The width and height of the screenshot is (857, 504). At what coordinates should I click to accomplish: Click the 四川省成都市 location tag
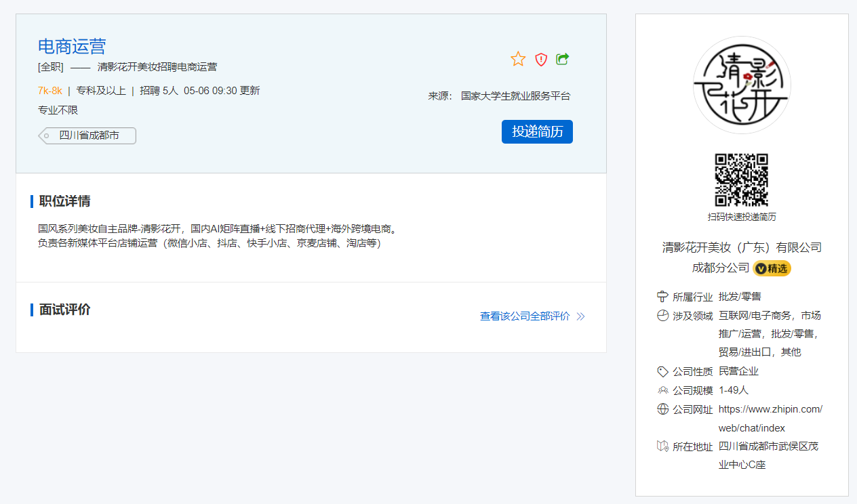(x=87, y=135)
